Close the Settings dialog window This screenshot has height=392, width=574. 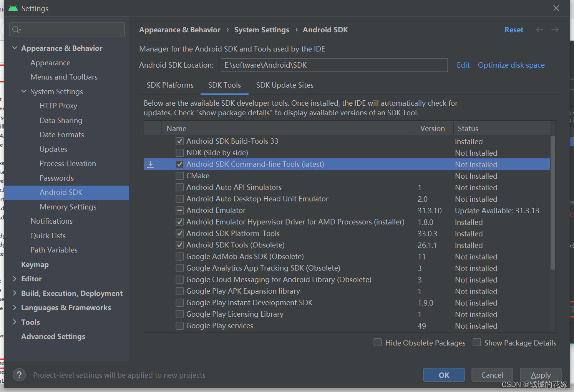pos(556,8)
